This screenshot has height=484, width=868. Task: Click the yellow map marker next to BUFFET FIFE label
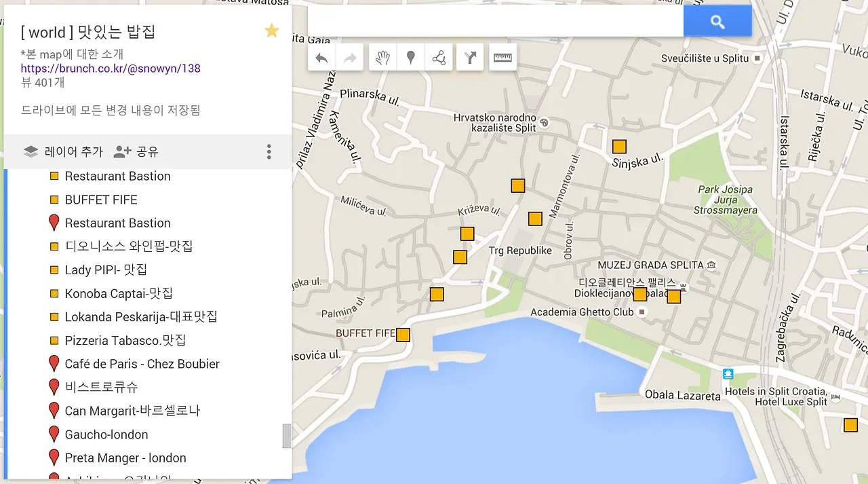tap(403, 335)
